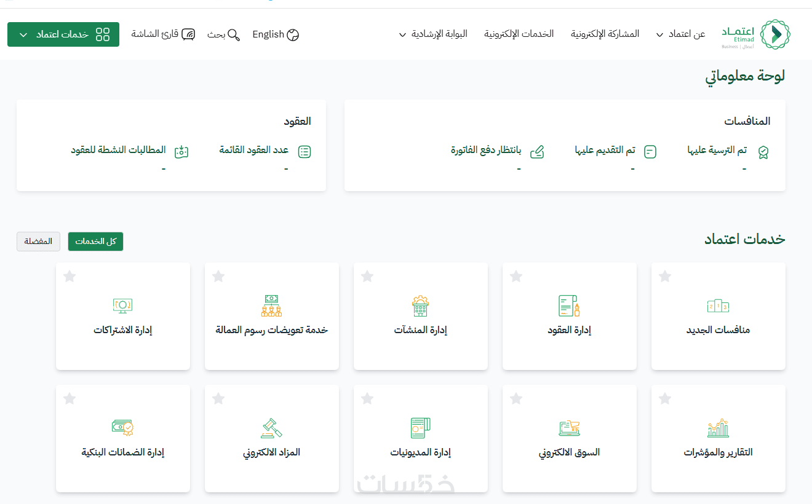Click the active contract claims icon
Screen dimensions: 812x504
coord(181,152)
